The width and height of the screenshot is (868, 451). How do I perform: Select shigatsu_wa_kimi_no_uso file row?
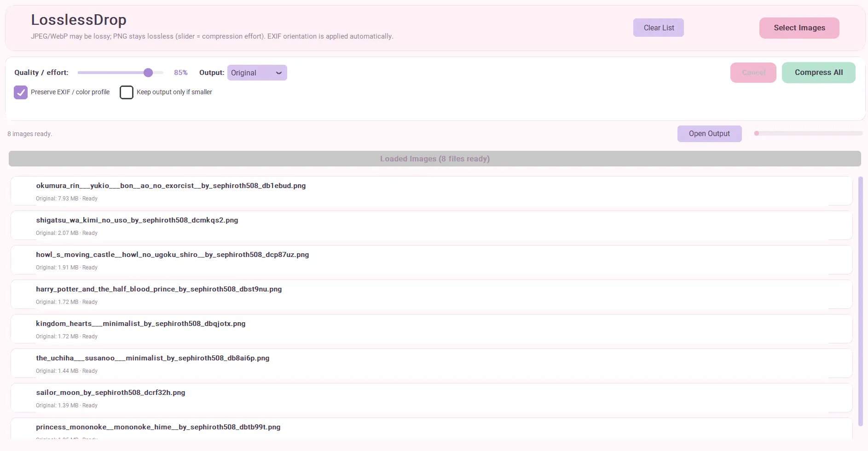(x=432, y=225)
